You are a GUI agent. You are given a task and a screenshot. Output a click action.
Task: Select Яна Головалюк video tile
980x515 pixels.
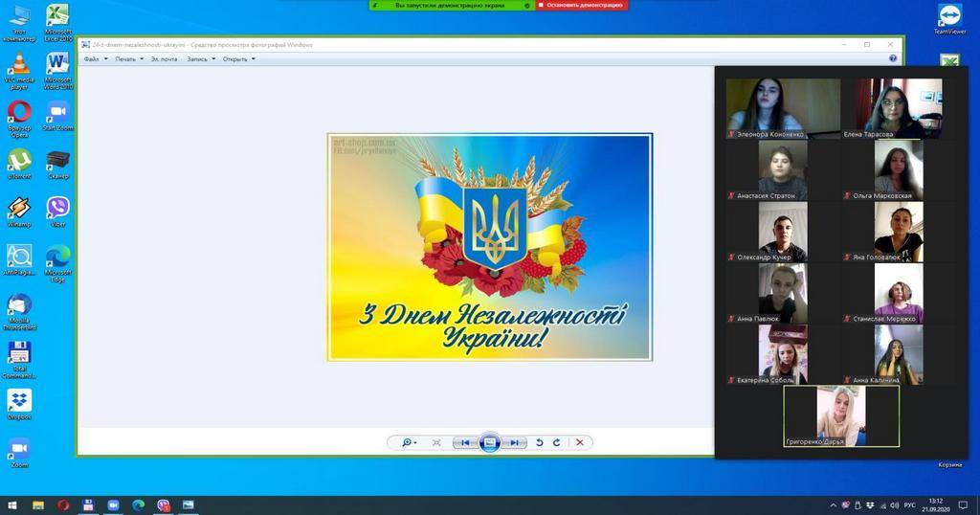point(898,232)
